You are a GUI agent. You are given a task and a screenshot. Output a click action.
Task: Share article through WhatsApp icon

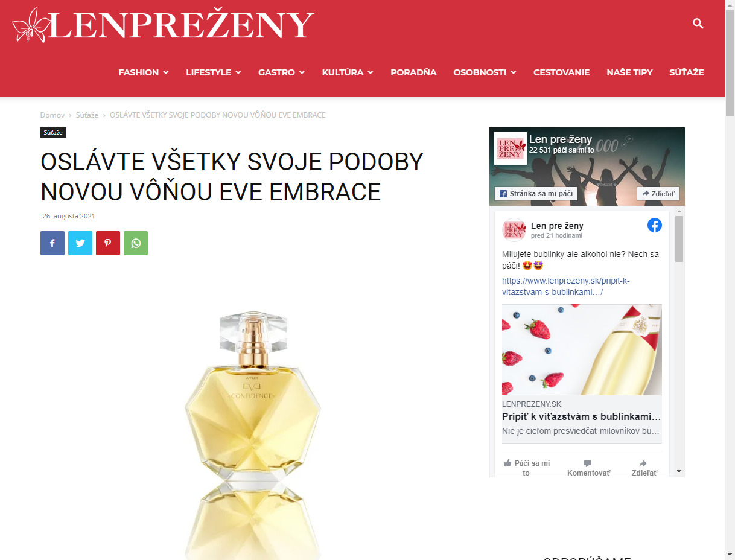(136, 243)
